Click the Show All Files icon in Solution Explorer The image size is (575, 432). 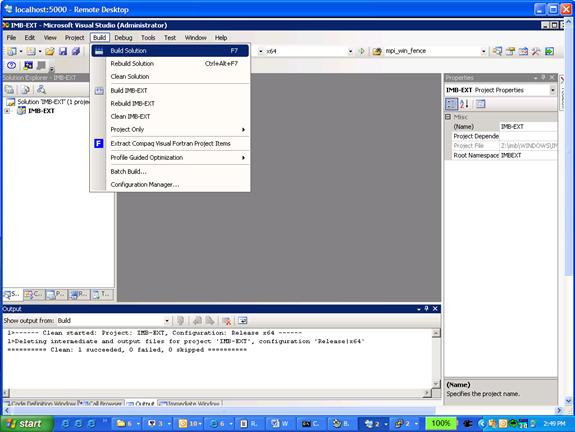click(x=25, y=89)
